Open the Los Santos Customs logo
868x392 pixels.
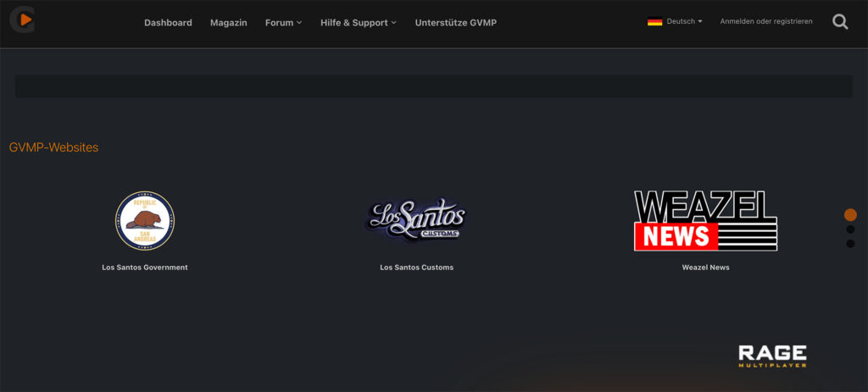coord(416,220)
